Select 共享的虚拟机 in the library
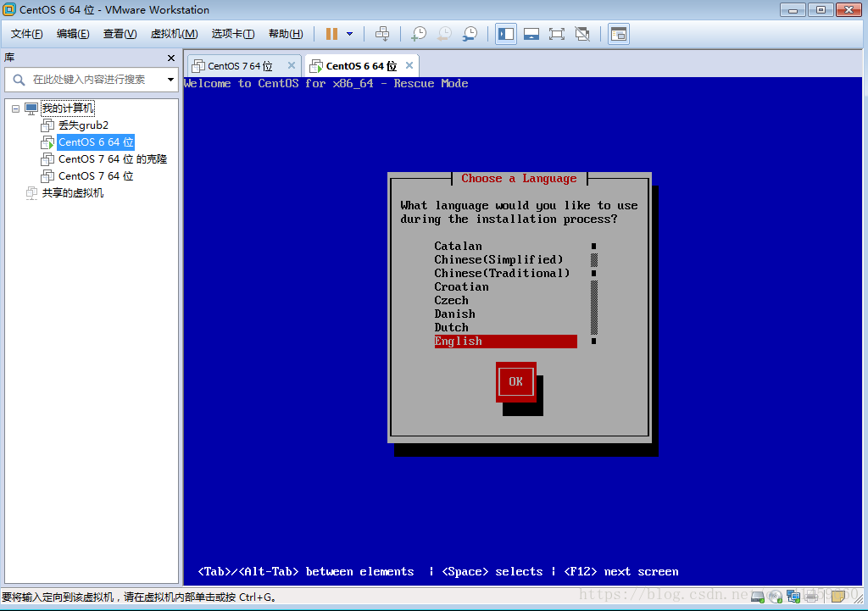Viewport: 868px width, 611px height. [73, 192]
